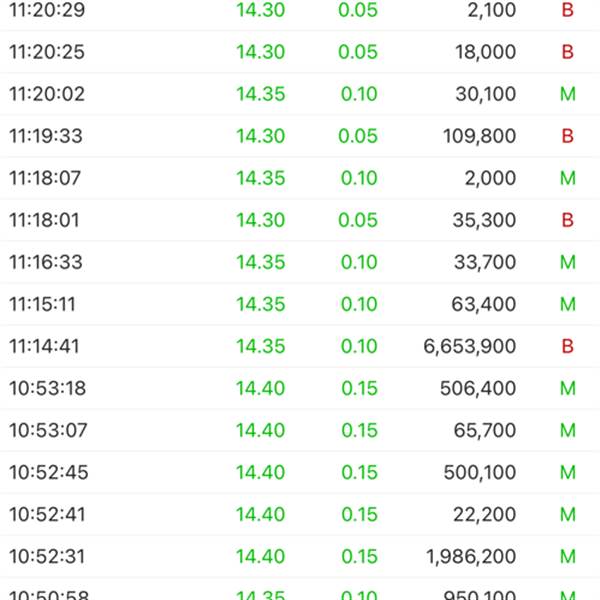The image size is (600, 600).
Task: Open the 10:53:18 trade of 506,400 shares
Action: [x=300, y=388]
